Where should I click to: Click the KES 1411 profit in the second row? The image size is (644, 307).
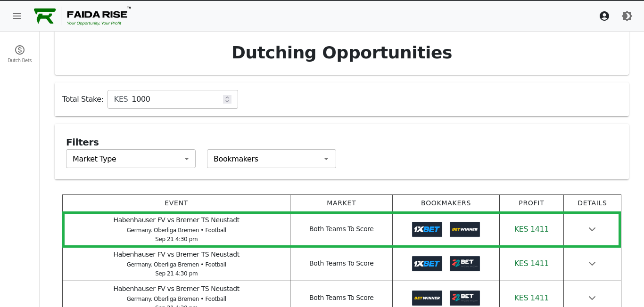tap(531, 263)
